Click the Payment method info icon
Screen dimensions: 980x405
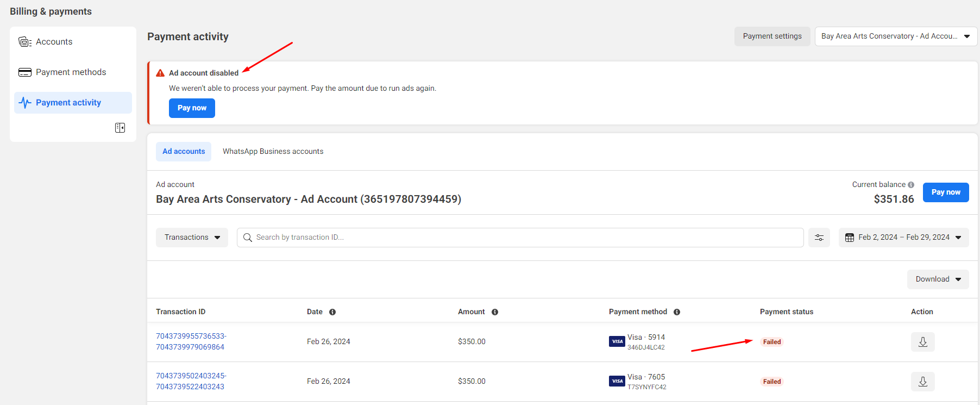[x=677, y=312]
